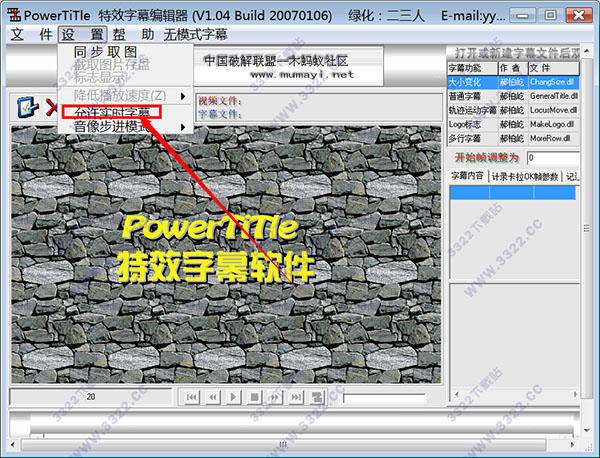Click ChangSize.dll file cell

point(554,82)
